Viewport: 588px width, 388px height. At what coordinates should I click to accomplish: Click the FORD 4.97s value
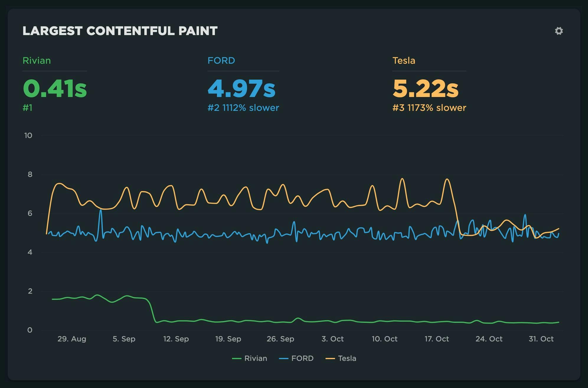(x=241, y=89)
